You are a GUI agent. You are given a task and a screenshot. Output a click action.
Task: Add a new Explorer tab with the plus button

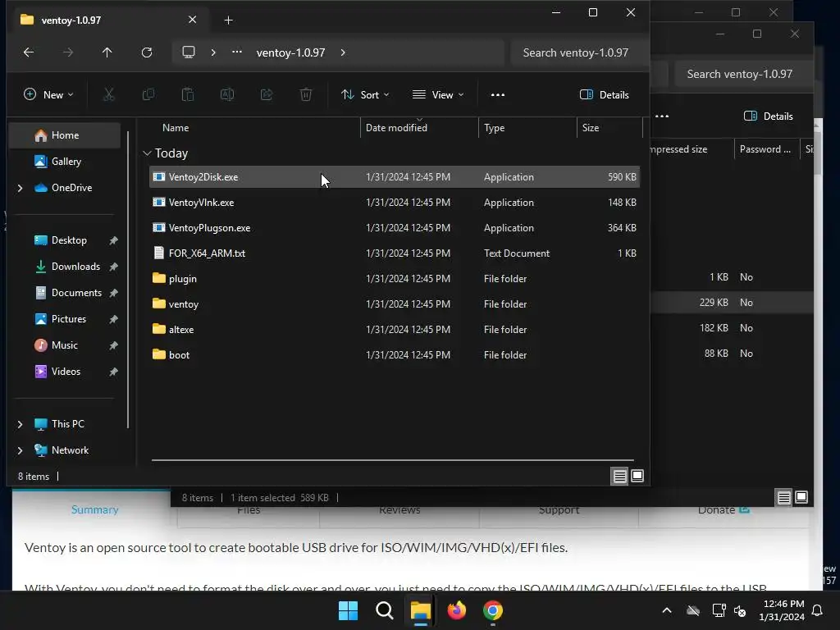point(228,20)
